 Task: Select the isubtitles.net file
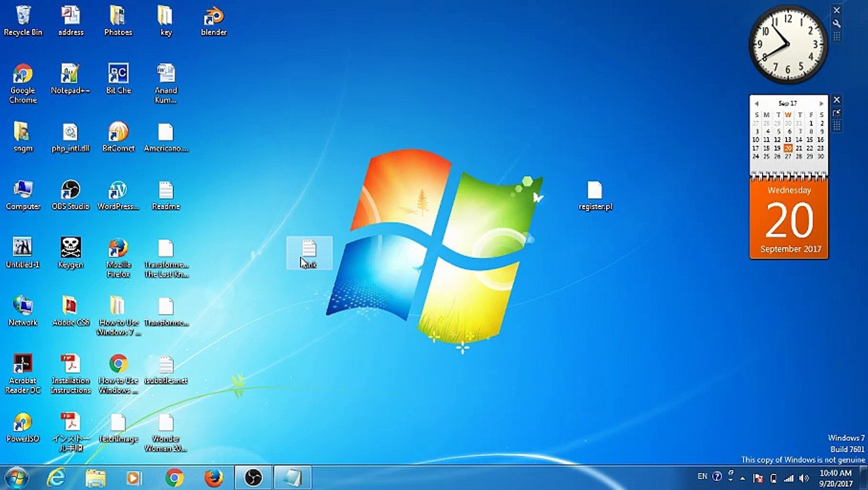tap(166, 370)
